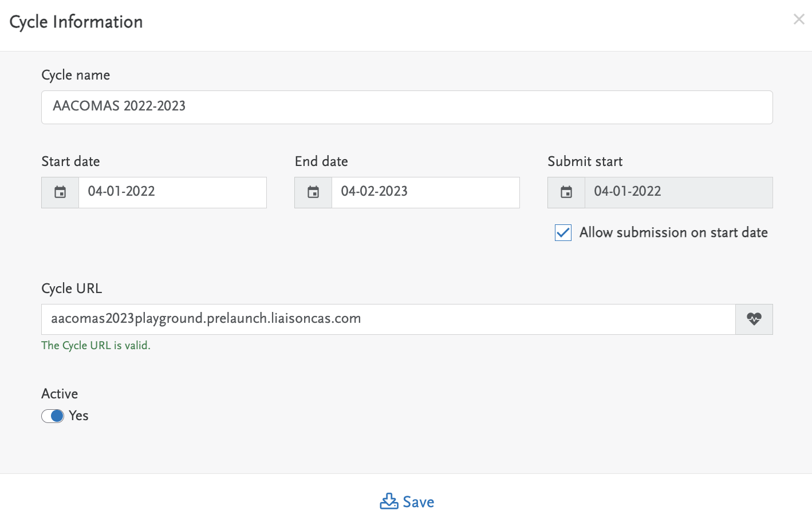
Task: Select the 'Start date' label
Action: coord(70,161)
